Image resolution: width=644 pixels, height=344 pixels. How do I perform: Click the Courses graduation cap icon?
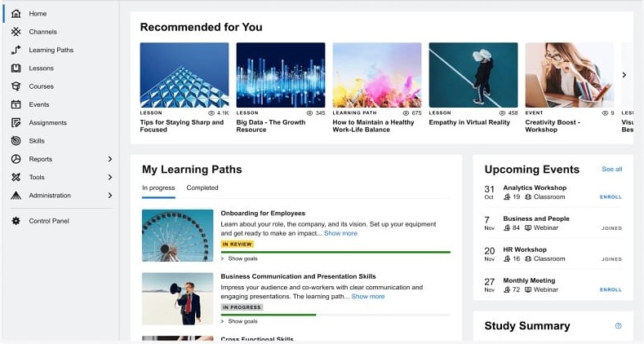click(16, 86)
